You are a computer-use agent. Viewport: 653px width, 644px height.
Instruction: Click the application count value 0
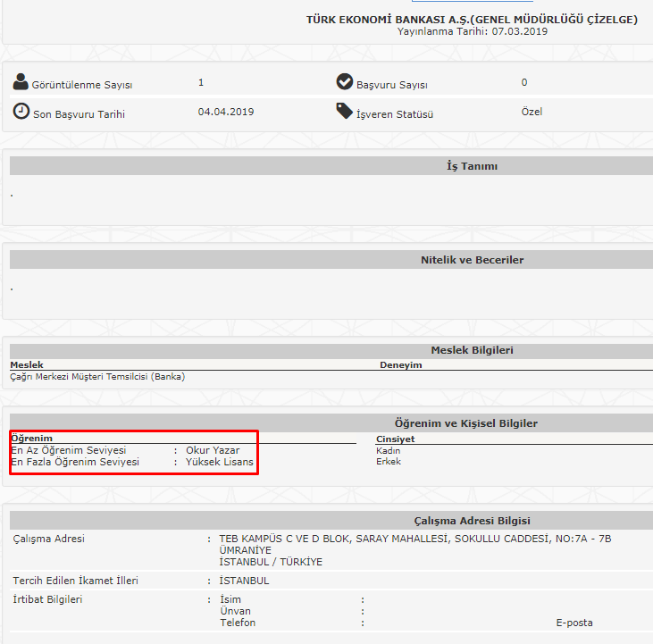click(524, 82)
